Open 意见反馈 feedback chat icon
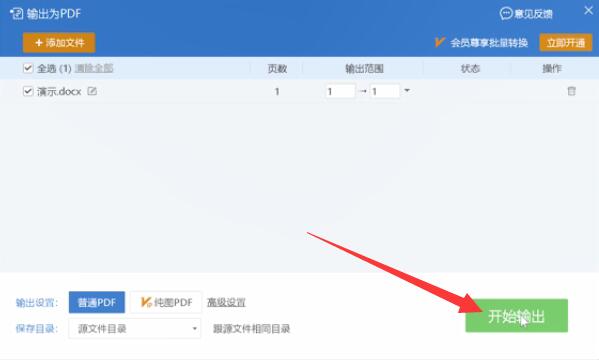This screenshot has height=360, width=599. coord(506,14)
